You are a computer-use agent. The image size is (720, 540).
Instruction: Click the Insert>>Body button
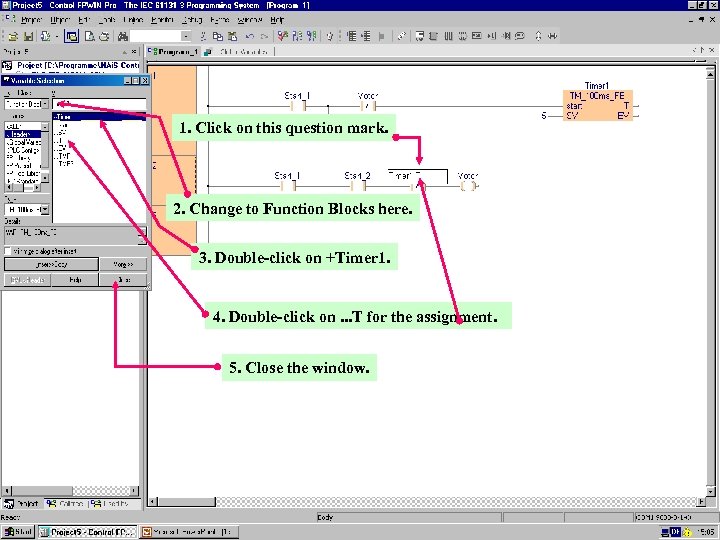(x=51, y=264)
